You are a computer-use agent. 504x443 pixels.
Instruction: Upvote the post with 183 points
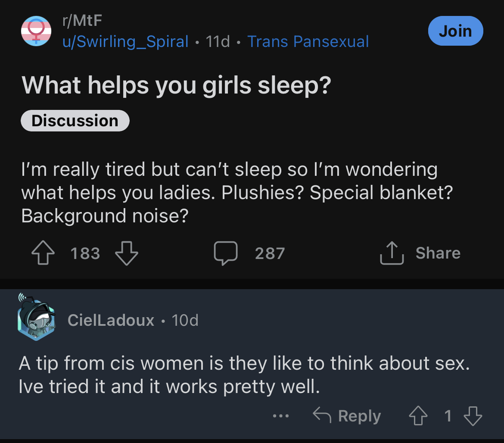click(x=43, y=253)
